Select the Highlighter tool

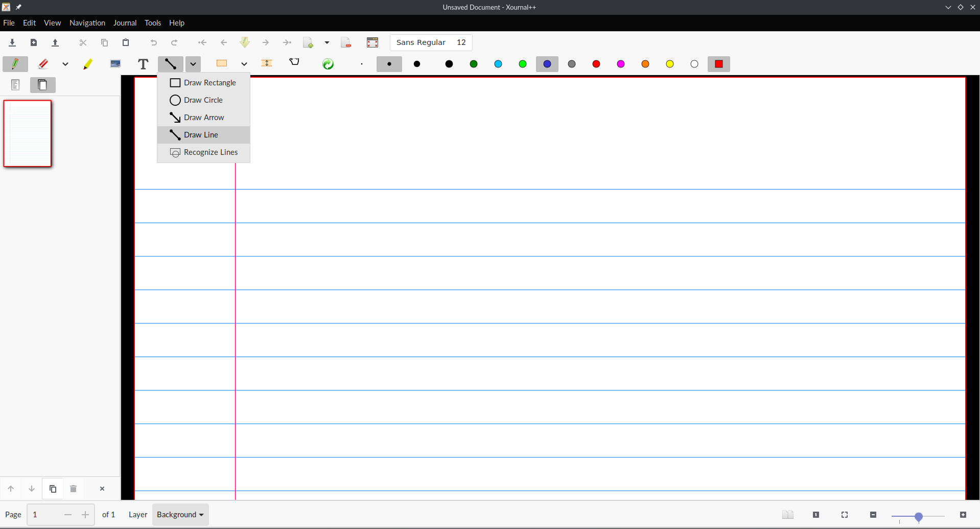point(88,64)
